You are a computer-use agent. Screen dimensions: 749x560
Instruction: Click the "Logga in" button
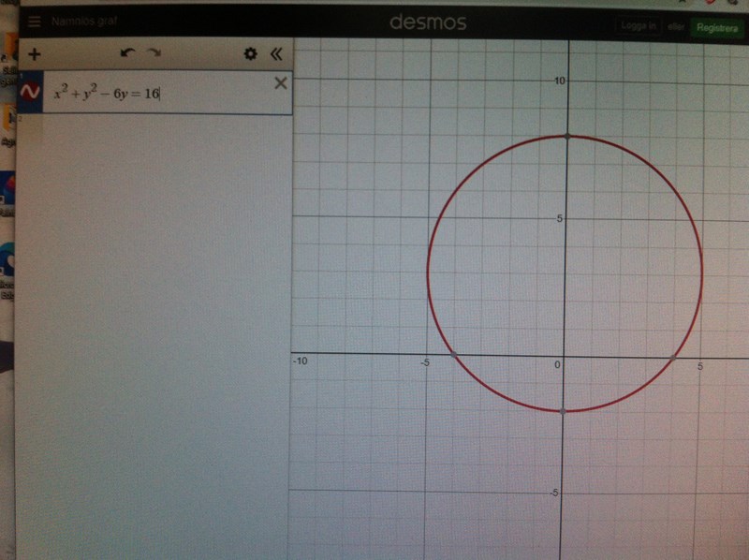pos(639,26)
